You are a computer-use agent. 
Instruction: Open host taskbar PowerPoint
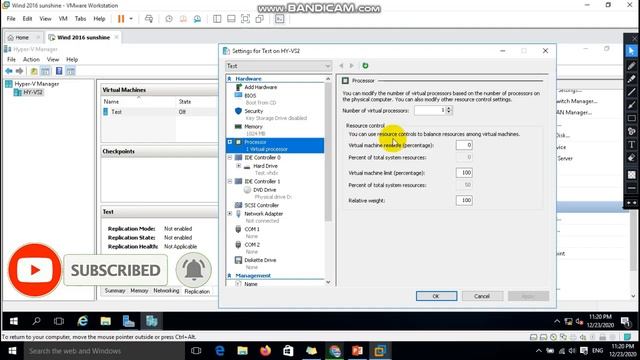(357, 351)
